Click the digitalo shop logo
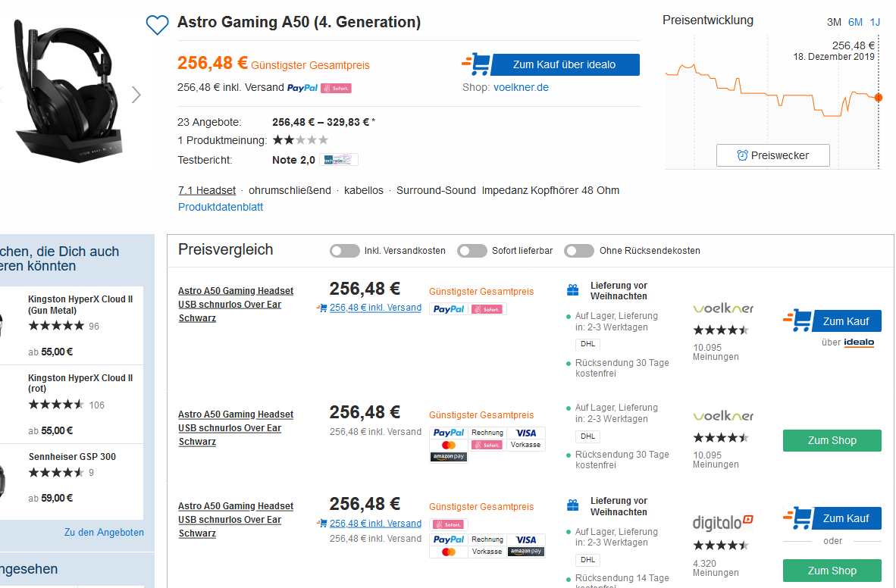This screenshot has height=588, width=896. (x=723, y=522)
